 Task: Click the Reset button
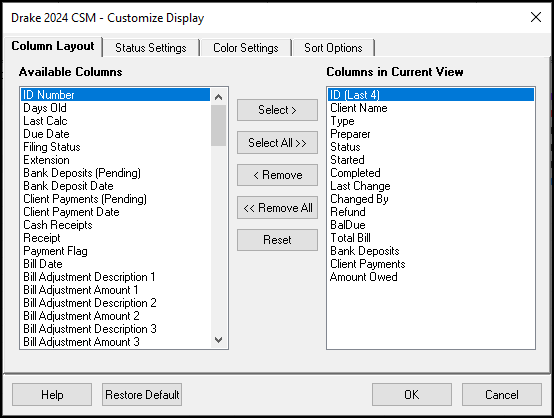[277, 240]
